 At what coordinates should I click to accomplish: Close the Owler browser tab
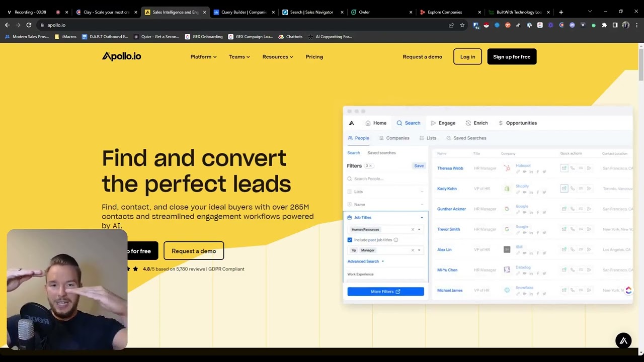(411, 12)
